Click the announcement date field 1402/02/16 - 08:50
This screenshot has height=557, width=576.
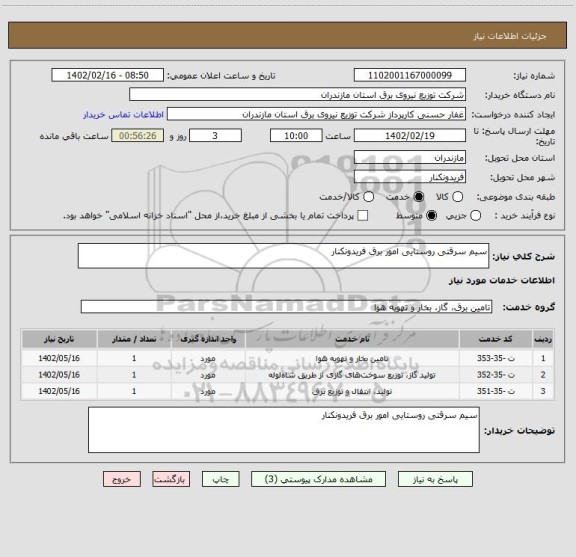coord(108,75)
